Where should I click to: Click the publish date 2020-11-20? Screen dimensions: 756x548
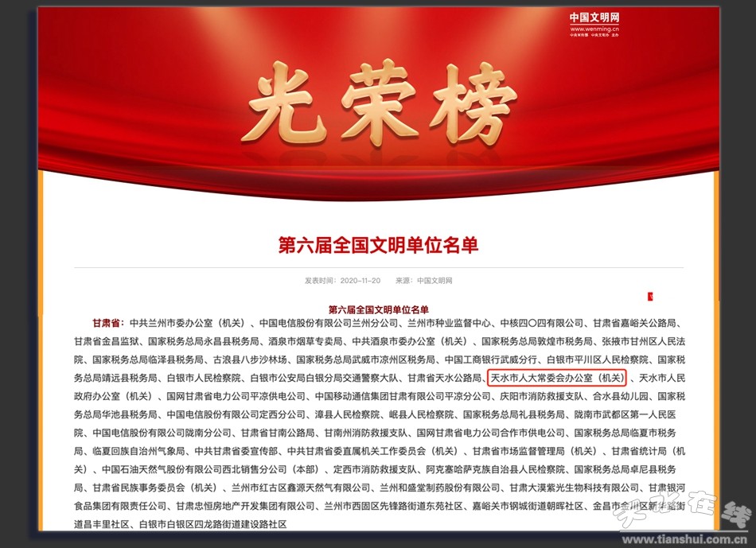pos(360,281)
